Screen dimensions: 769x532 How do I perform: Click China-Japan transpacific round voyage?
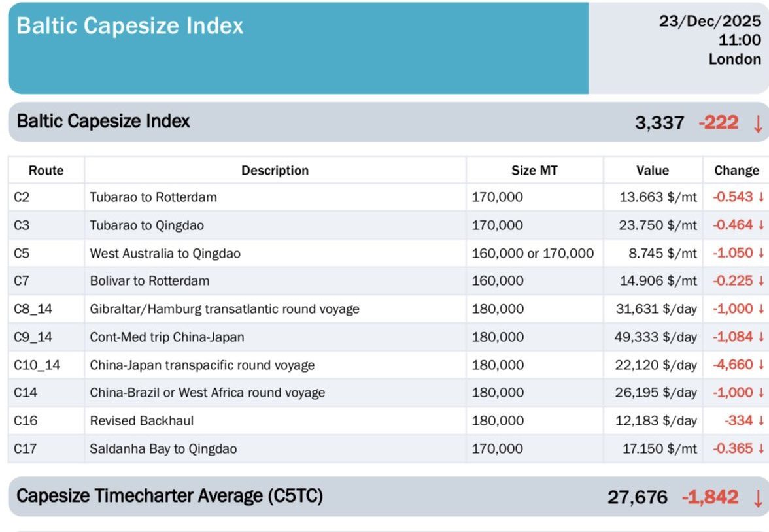point(202,365)
